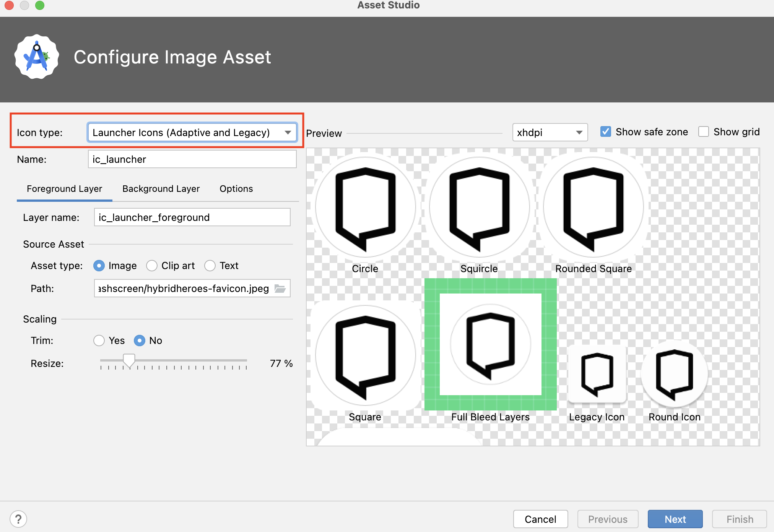Select Clip art asset type
This screenshot has height=532, width=774.
point(152,266)
